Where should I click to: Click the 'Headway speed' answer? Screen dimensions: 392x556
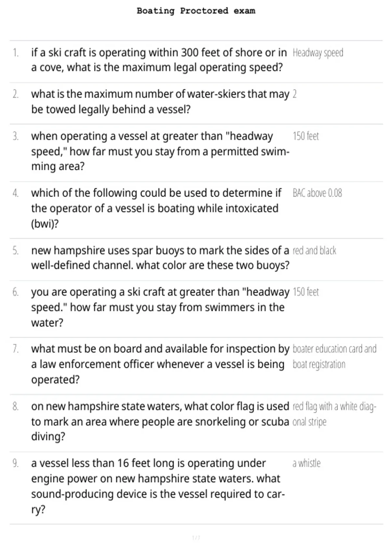318,53
